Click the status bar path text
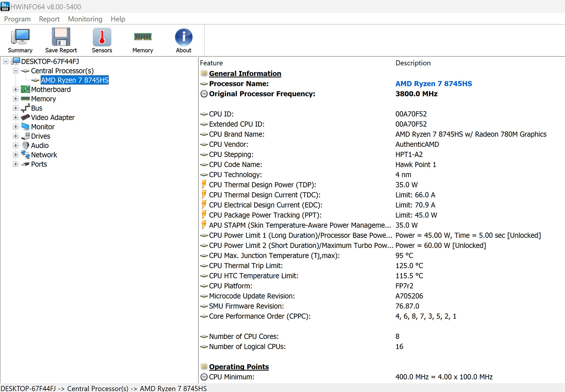 point(104,388)
